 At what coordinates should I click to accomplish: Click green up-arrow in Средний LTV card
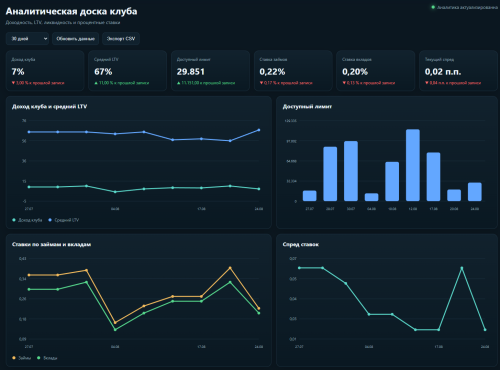(96, 83)
